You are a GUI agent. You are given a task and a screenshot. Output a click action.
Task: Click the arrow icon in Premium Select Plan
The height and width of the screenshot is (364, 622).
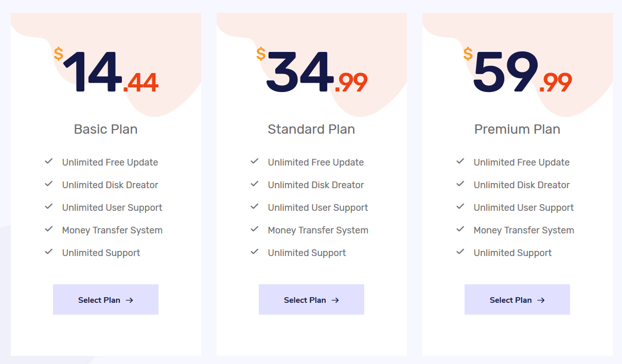[x=541, y=300]
